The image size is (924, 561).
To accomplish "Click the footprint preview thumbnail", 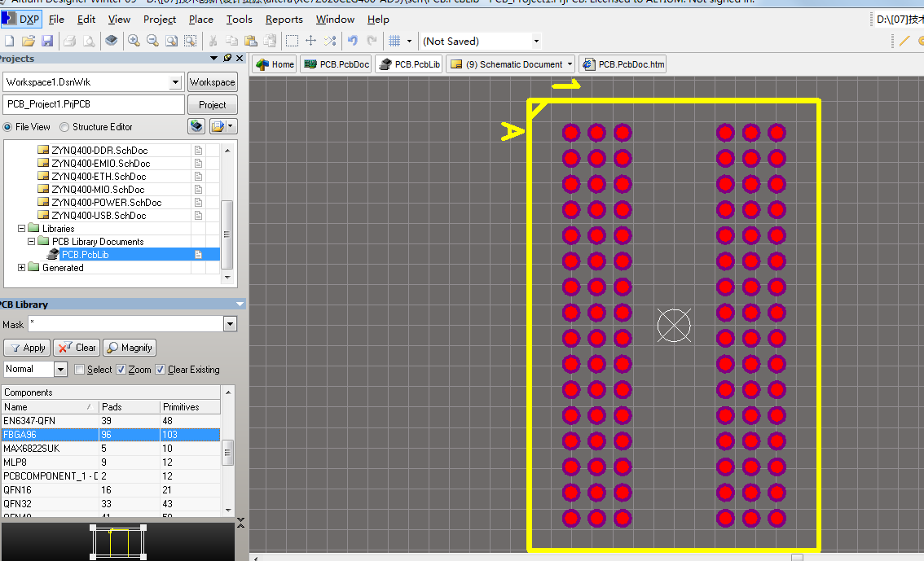I will pyautogui.click(x=118, y=542).
